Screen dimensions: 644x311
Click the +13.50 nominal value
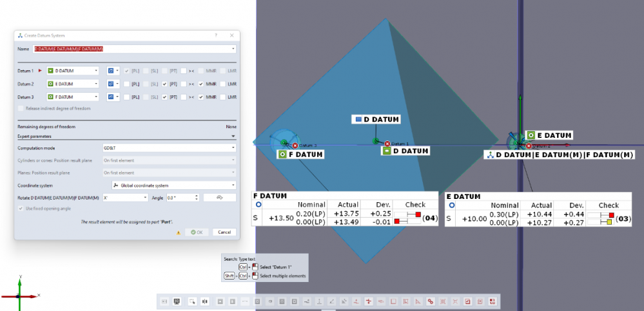tap(281, 218)
